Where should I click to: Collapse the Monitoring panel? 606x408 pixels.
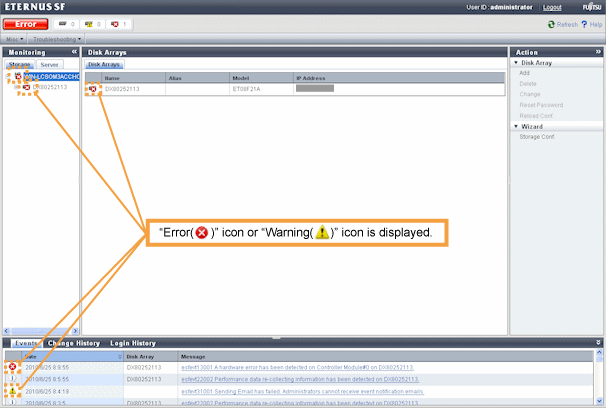point(74,52)
